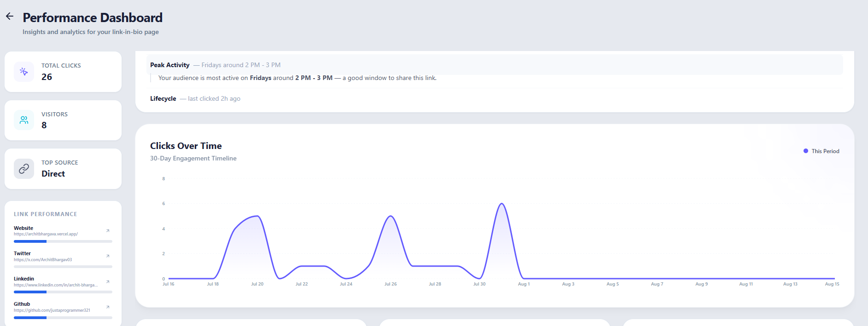868x326 pixels.
Task: Click the Visitors people icon
Action: click(24, 120)
